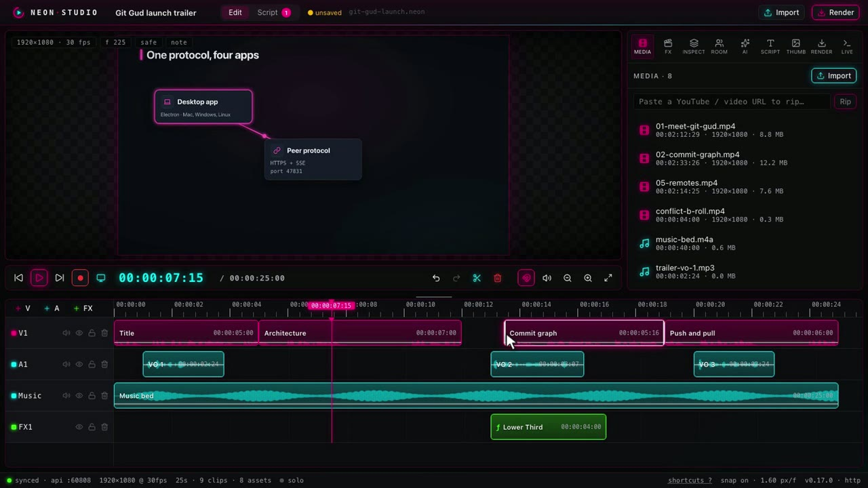The width and height of the screenshot is (868, 488).
Task: Open the Render panel in the sidebar
Action: [x=821, y=46]
